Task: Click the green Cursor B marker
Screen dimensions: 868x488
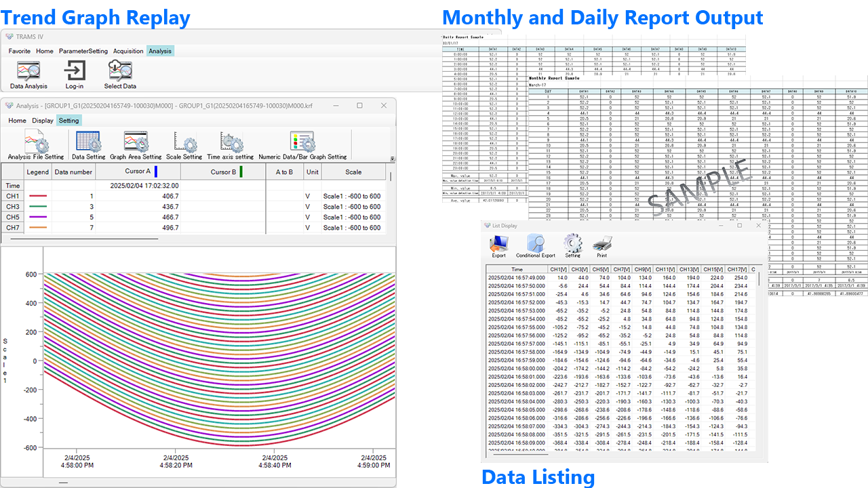Action: [241, 172]
